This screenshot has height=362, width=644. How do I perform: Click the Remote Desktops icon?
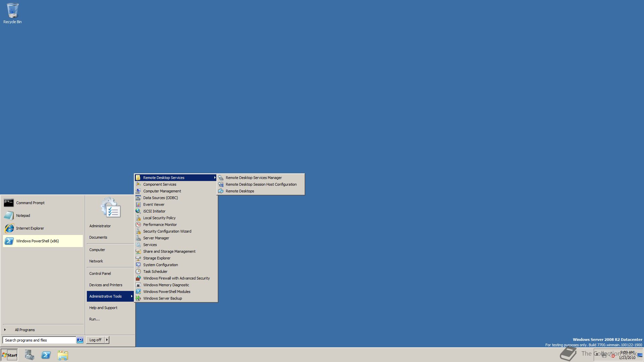tap(221, 191)
